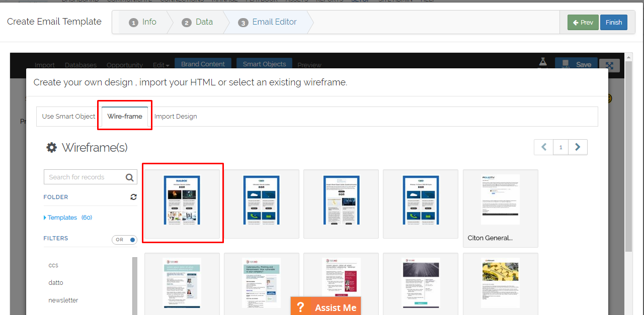Viewport: 644px width, 315px height.
Task: Choose the skyscraper photo wireframe thumbnail
Action: (421, 284)
